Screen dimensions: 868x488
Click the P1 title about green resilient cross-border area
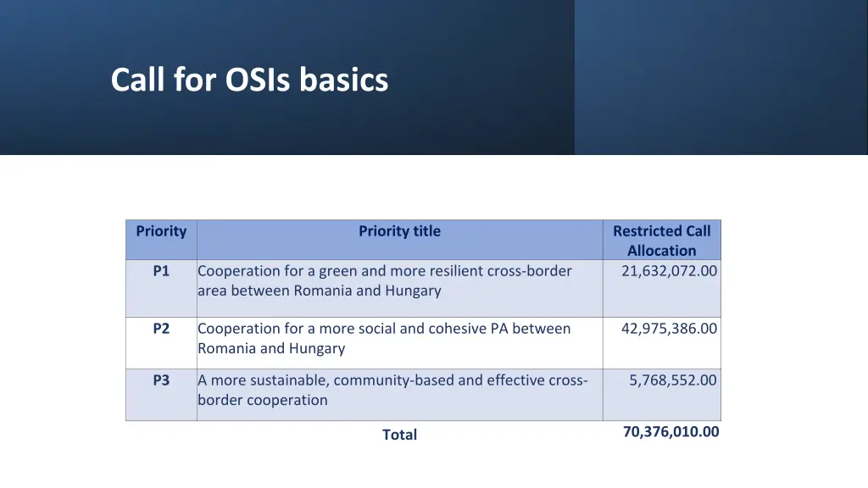point(385,281)
